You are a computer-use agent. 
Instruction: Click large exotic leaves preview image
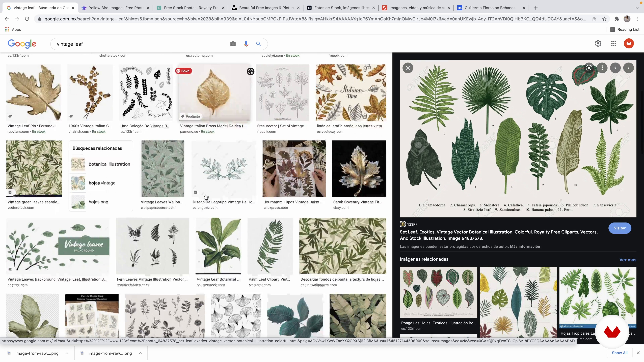click(518, 139)
